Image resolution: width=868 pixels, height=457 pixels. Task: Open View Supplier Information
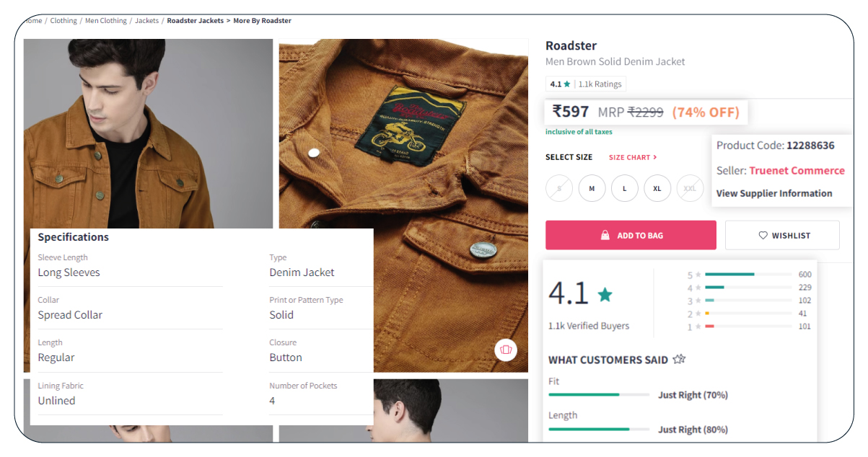coord(773,193)
